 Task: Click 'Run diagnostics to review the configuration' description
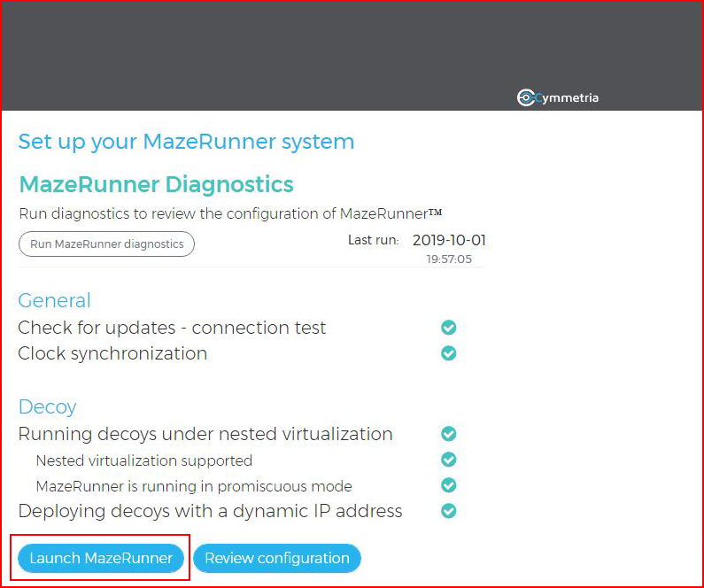pos(230,213)
